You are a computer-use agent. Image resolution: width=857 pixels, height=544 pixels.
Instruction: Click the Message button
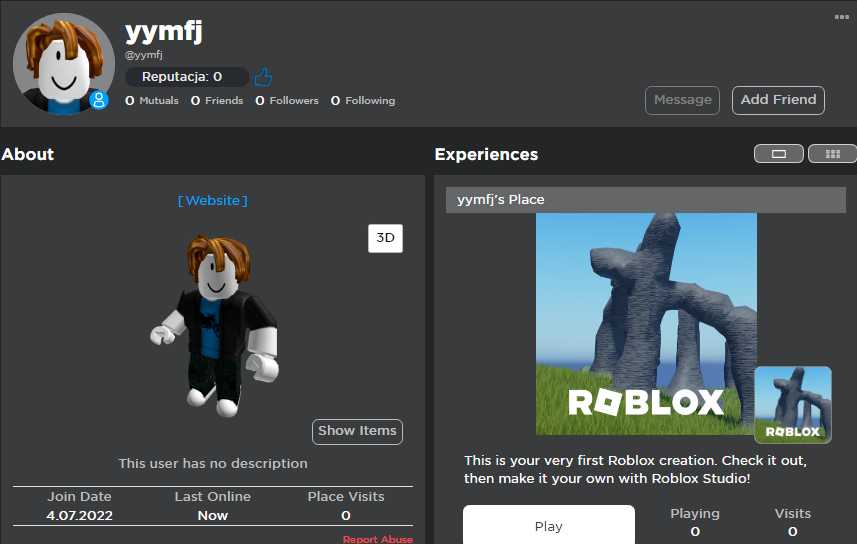tap(682, 100)
